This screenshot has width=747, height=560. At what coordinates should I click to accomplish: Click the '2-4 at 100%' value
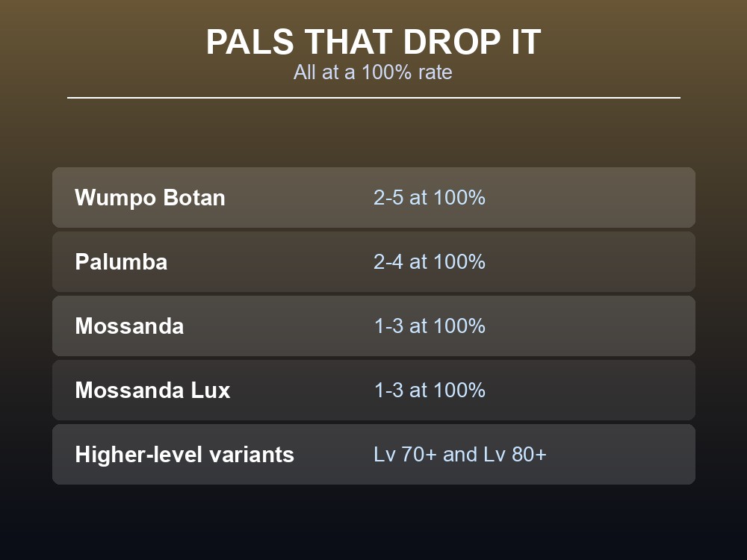pos(430,262)
